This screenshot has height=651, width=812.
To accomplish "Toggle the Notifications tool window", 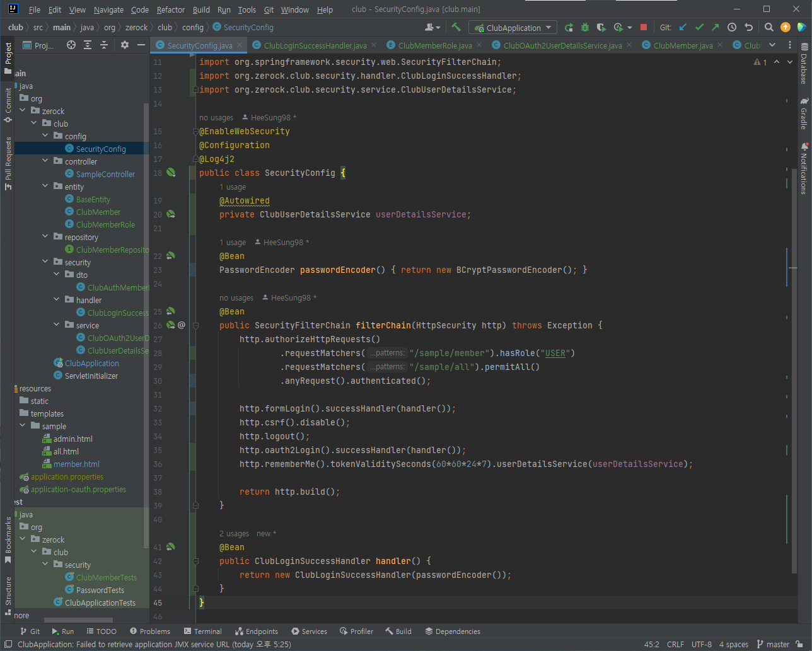I will pyautogui.click(x=804, y=168).
